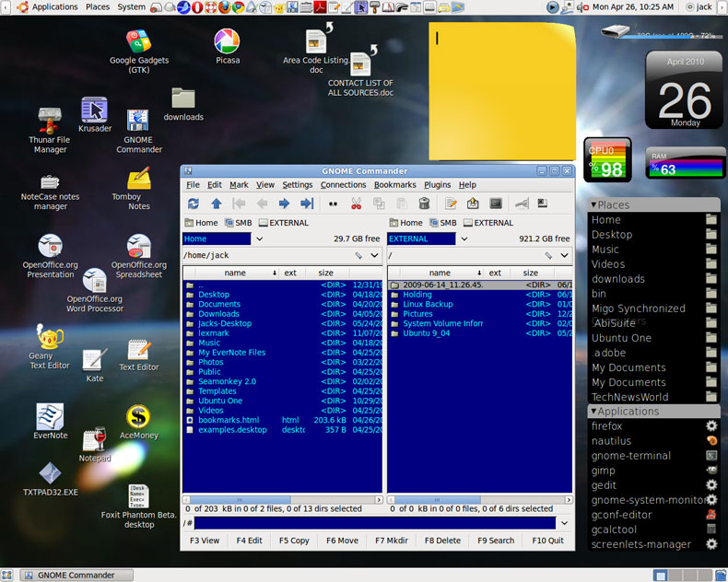Click the yellow sticky note
The image size is (728, 582).
point(501,92)
